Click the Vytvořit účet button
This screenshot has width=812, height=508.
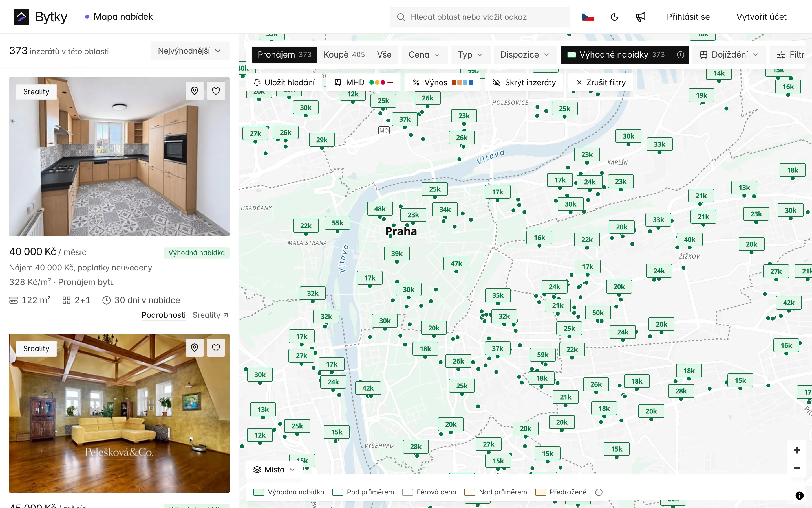point(761,17)
